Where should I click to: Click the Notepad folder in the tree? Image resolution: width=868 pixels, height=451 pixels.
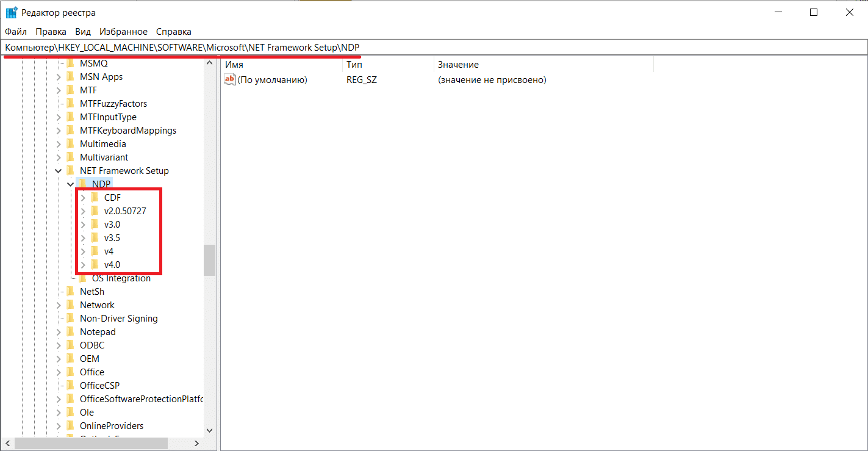[x=98, y=331]
